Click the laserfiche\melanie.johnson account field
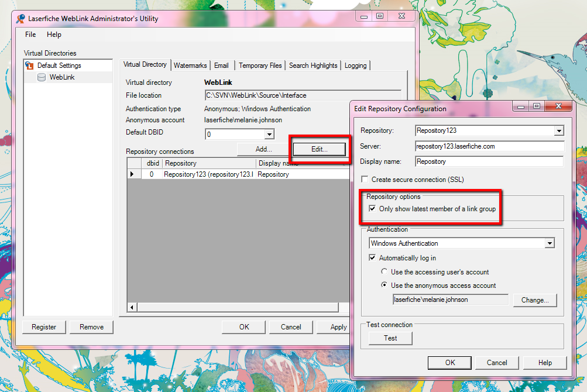This screenshot has width=587, height=392. coord(451,300)
